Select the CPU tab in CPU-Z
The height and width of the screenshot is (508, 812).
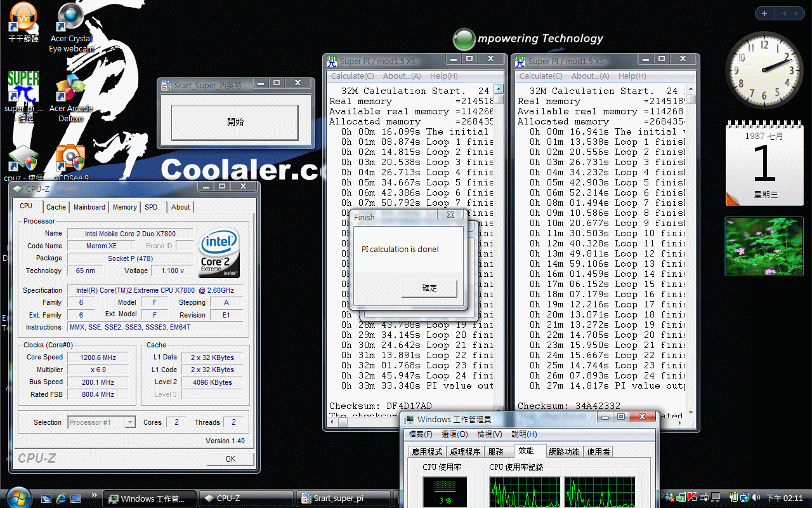coord(26,206)
